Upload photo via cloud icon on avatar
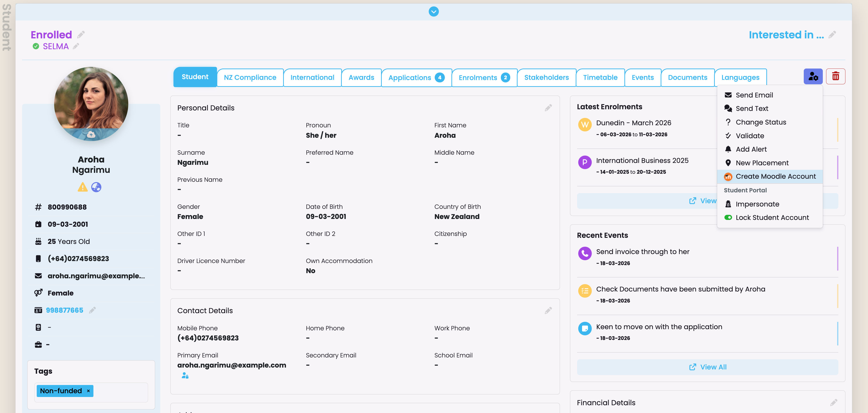This screenshot has width=868, height=413. [x=91, y=135]
